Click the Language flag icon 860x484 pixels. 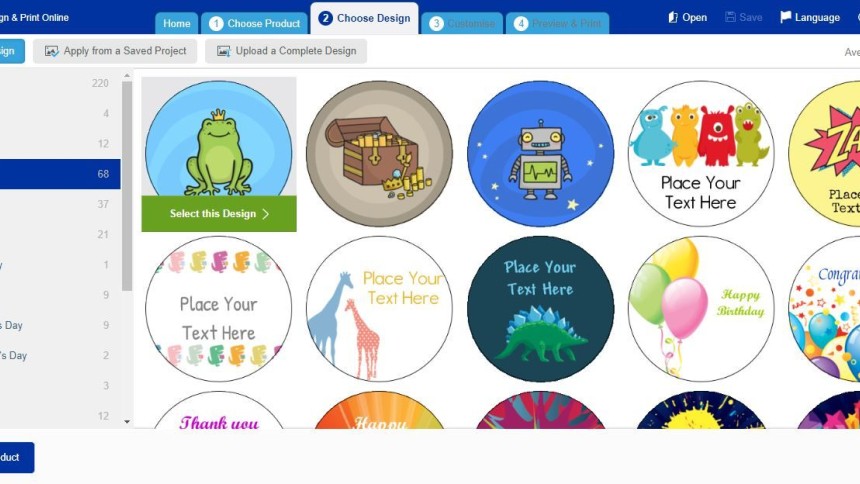click(x=785, y=17)
